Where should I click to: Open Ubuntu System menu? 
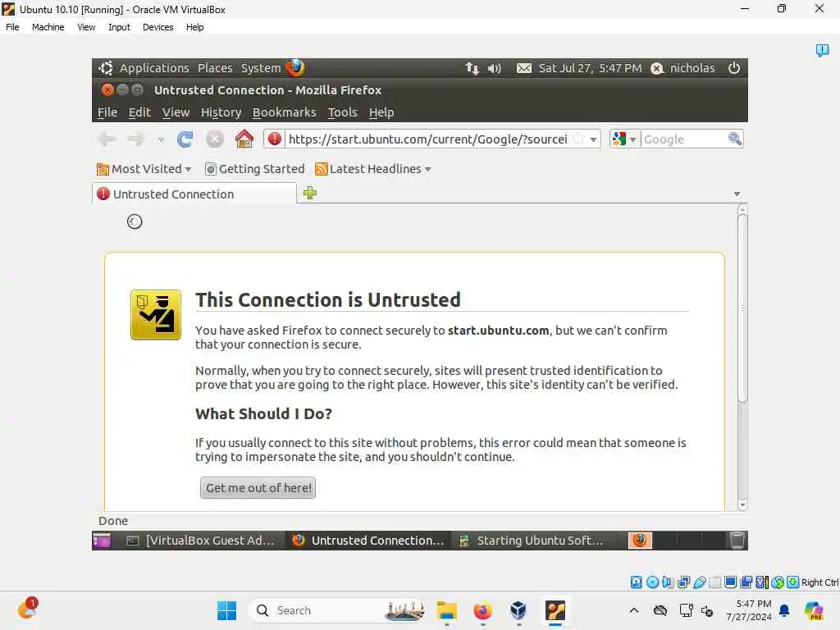pos(260,68)
